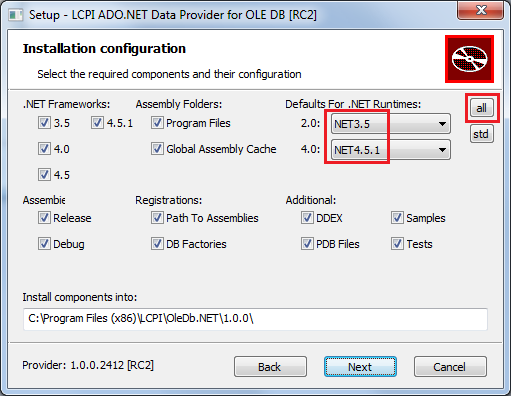Toggle the 4.0 framework checkbox
The height and width of the screenshot is (396, 511).
[x=44, y=149]
